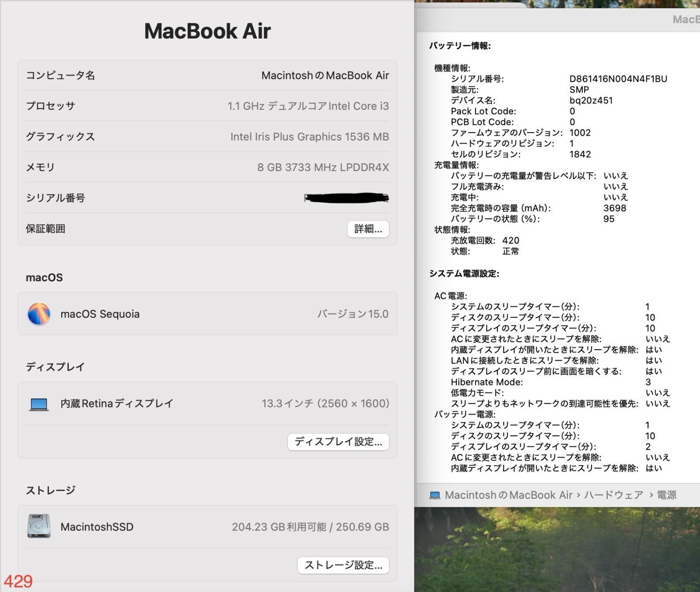Screen dimensions: 700x592
Task: Click LANに接続したときにスリープを解除: label
Action: (x=525, y=361)
